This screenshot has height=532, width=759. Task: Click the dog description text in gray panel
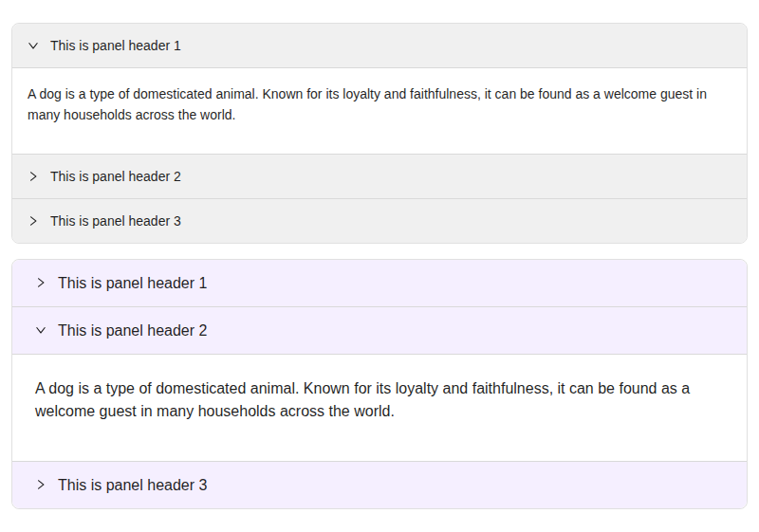pos(367,104)
